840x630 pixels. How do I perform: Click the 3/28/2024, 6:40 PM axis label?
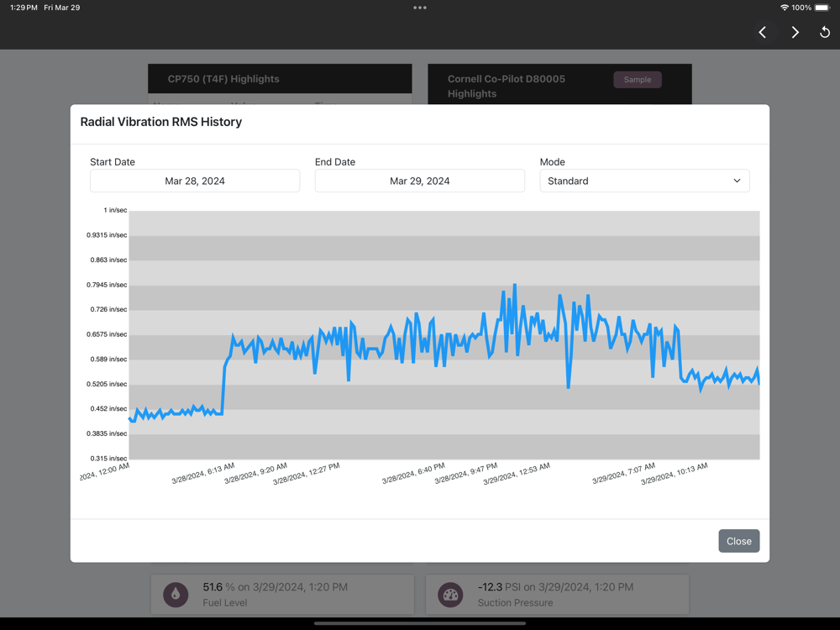coord(413,473)
